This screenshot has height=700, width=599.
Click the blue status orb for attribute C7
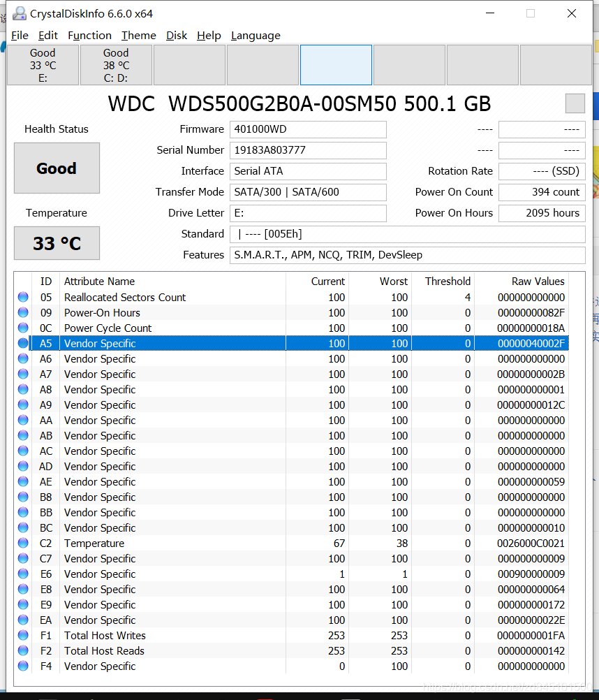click(23, 558)
